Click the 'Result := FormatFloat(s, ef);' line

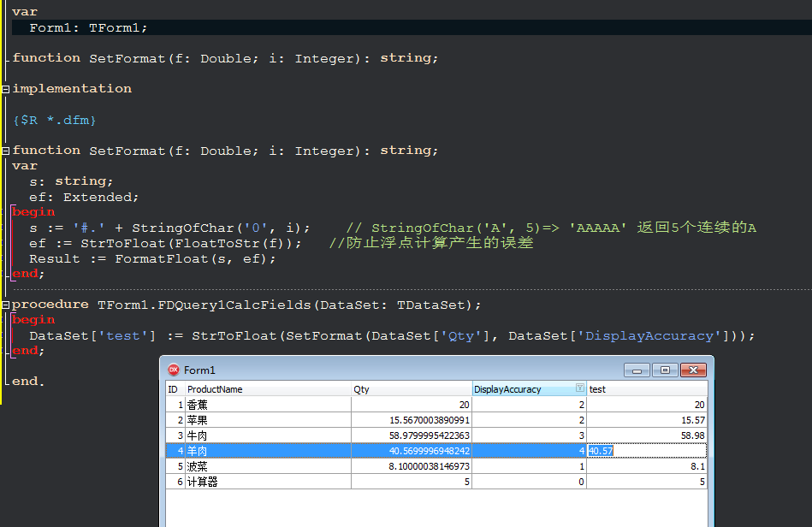click(x=152, y=259)
